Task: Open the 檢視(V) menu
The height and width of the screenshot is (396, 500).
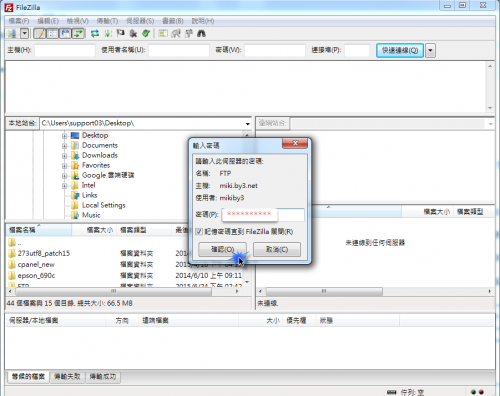Action: [x=78, y=21]
